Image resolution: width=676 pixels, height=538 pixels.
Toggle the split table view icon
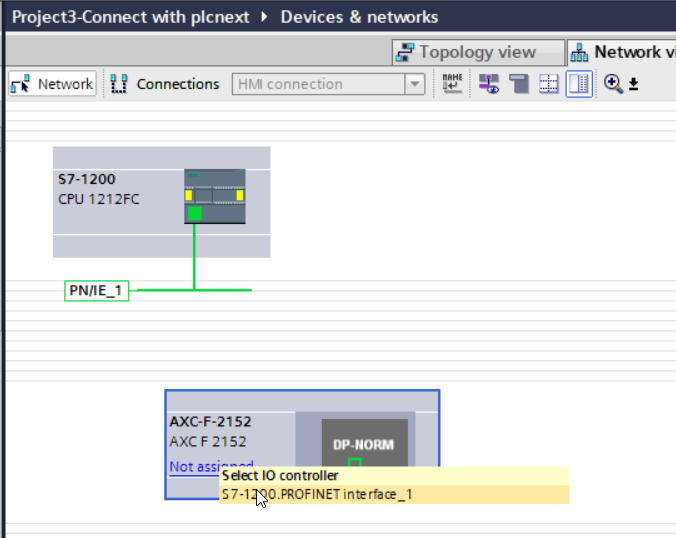coord(579,84)
